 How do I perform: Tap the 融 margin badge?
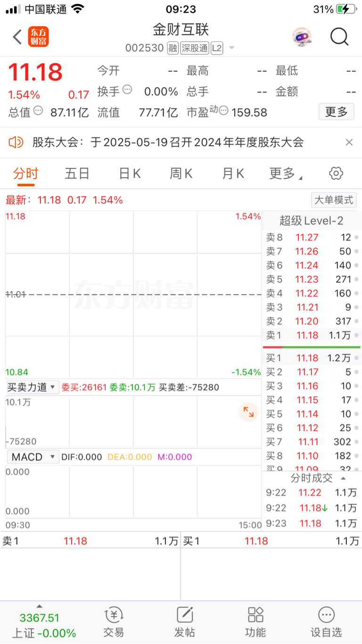(x=173, y=48)
